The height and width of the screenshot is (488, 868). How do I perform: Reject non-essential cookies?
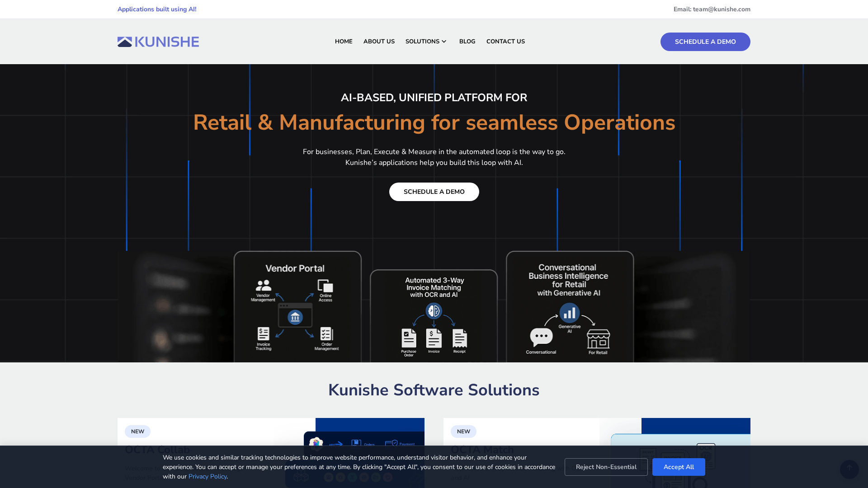(x=606, y=467)
